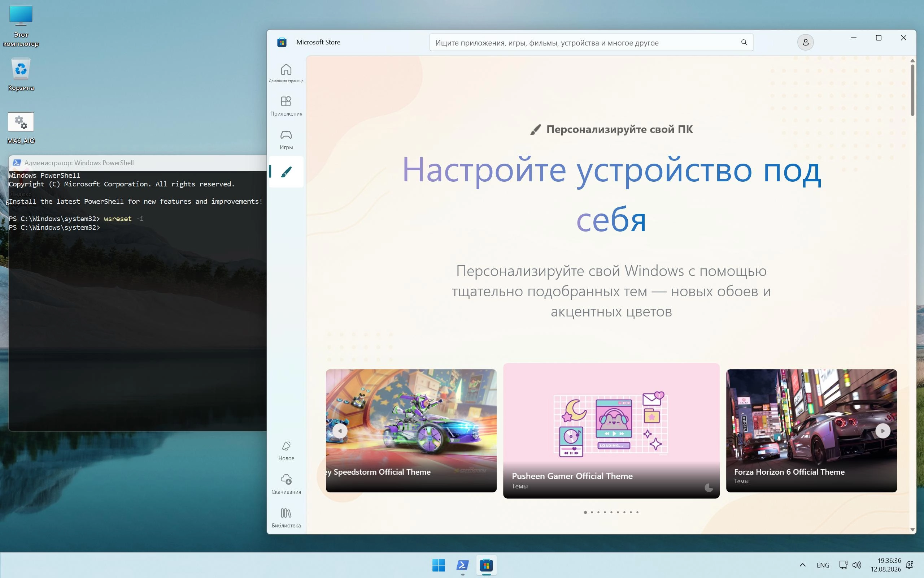
Task: Open the volume tray icon
Action: point(857,565)
